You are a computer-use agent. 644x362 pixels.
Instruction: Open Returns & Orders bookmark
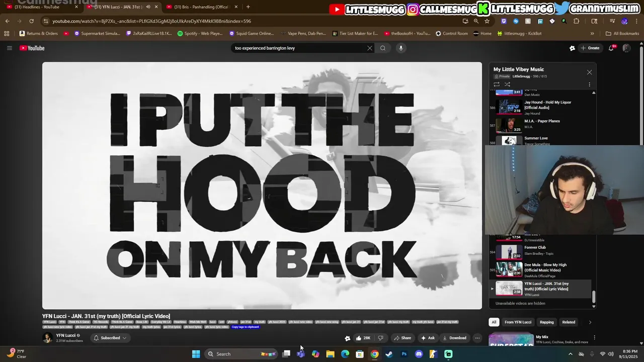[39, 34]
